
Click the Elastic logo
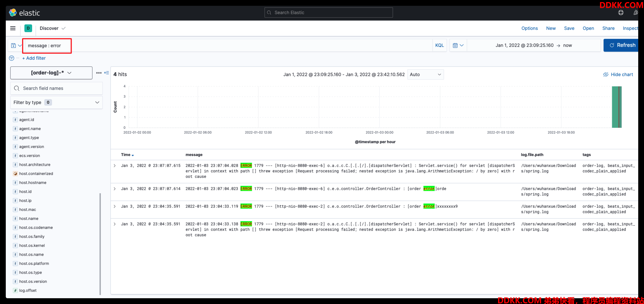pyautogui.click(x=24, y=13)
